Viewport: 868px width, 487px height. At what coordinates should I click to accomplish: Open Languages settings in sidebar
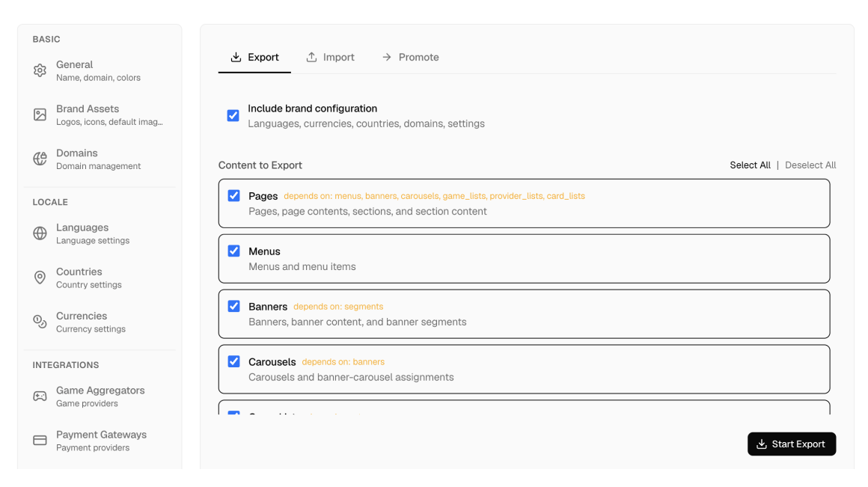100,233
